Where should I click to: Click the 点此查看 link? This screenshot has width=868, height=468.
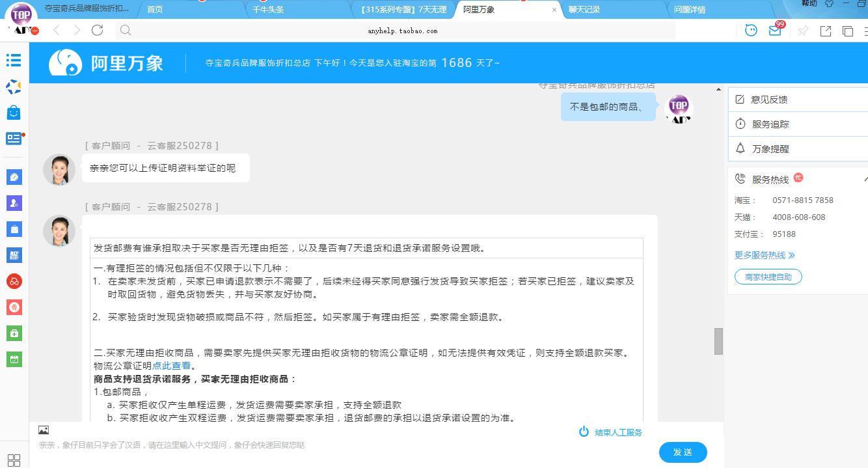click(172, 366)
